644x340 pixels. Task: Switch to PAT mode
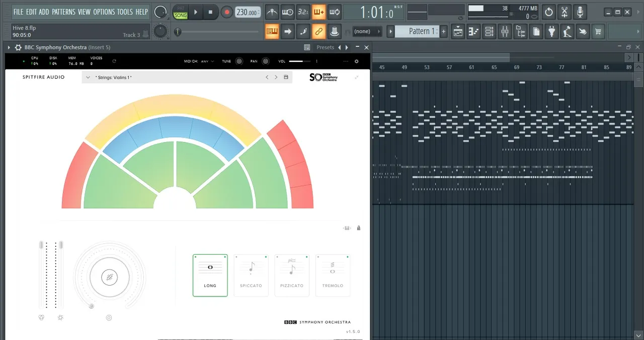tap(180, 8)
